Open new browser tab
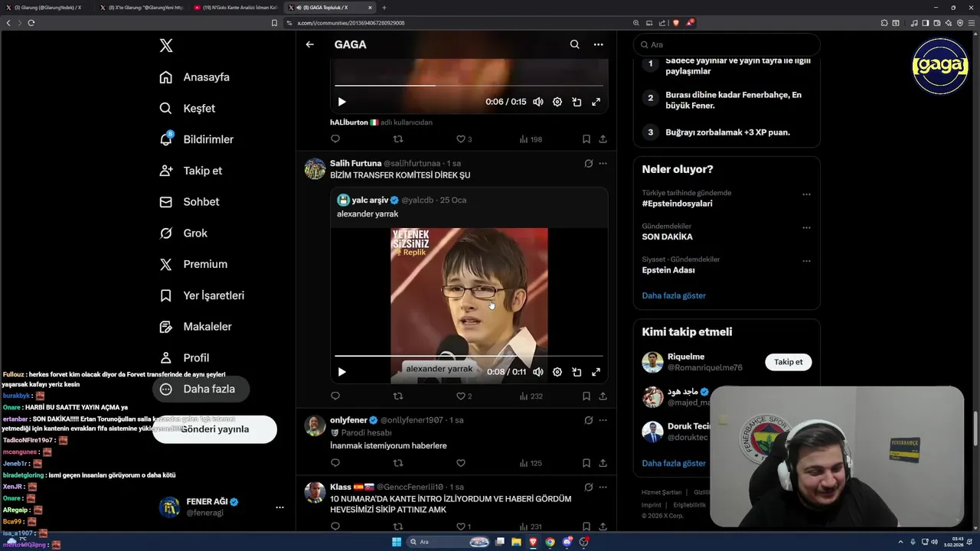 (384, 7)
